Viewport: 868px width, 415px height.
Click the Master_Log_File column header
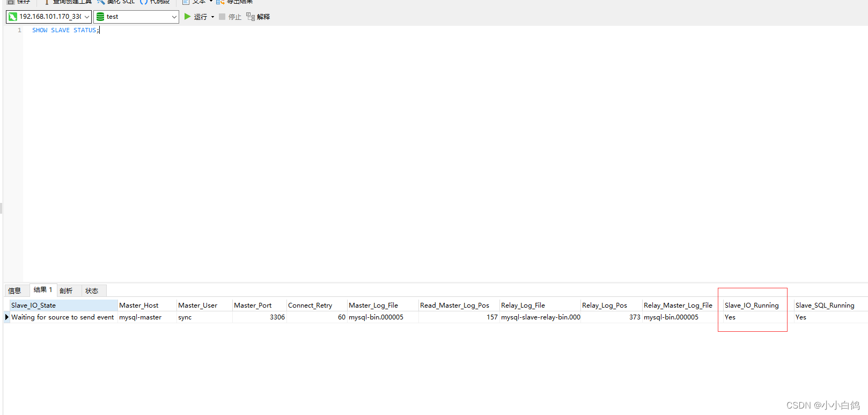383,305
